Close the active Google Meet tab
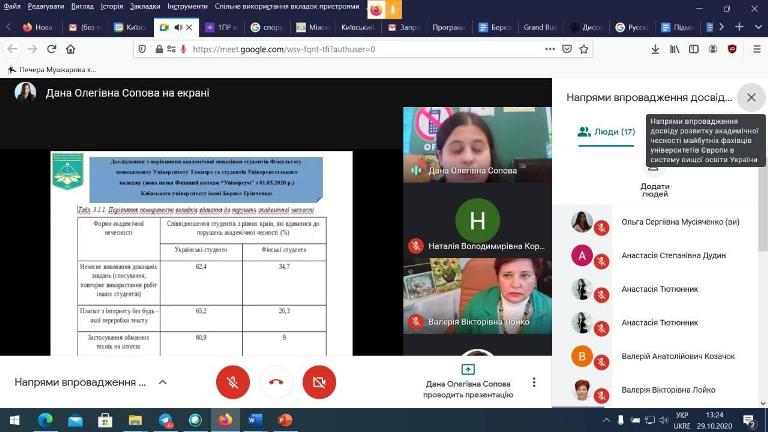This screenshot has height=432, width=768. coord(189,27)
